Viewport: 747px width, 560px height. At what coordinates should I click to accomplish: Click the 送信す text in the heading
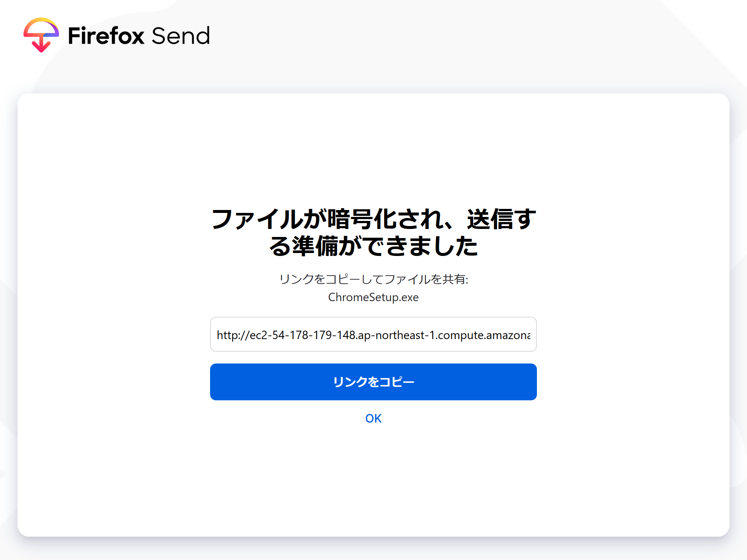[502, 219]
